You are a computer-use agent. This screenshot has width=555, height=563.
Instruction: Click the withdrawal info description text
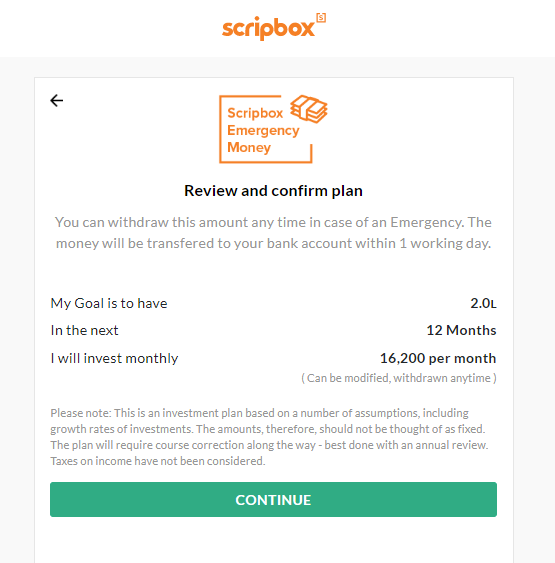(273, 233)
